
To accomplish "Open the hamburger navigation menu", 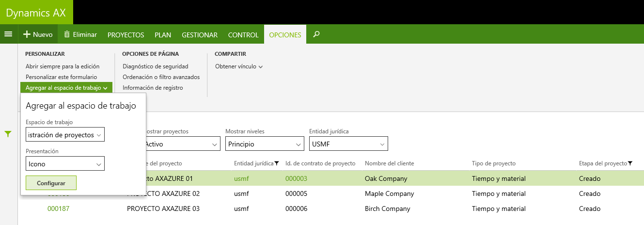I will point(8,34).
